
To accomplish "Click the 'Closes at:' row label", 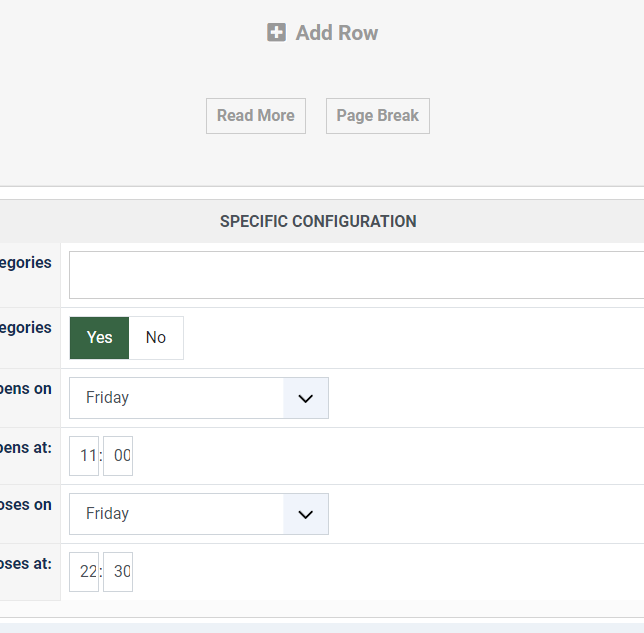I will pos(26,563).
